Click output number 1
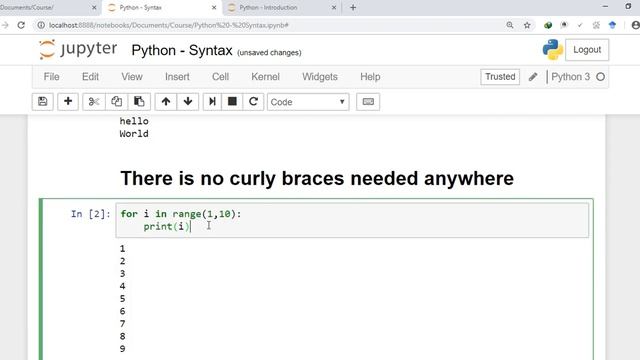The width and height of the screenshot is (640, 360). click(x=122, y=248)
